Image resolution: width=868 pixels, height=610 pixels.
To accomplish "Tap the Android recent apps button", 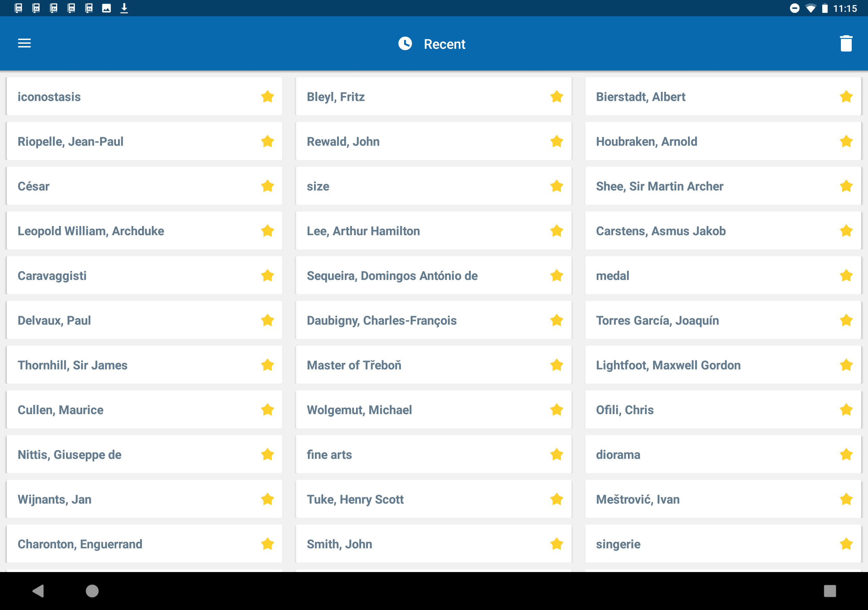I will 830,591.
